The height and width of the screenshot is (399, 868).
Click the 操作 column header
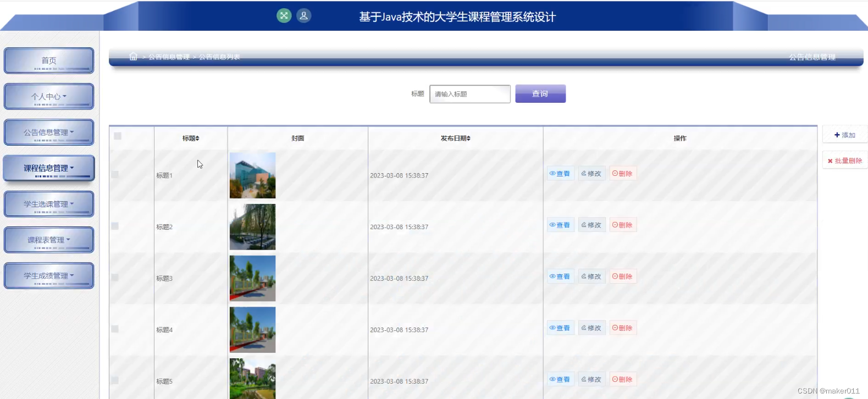680,138
